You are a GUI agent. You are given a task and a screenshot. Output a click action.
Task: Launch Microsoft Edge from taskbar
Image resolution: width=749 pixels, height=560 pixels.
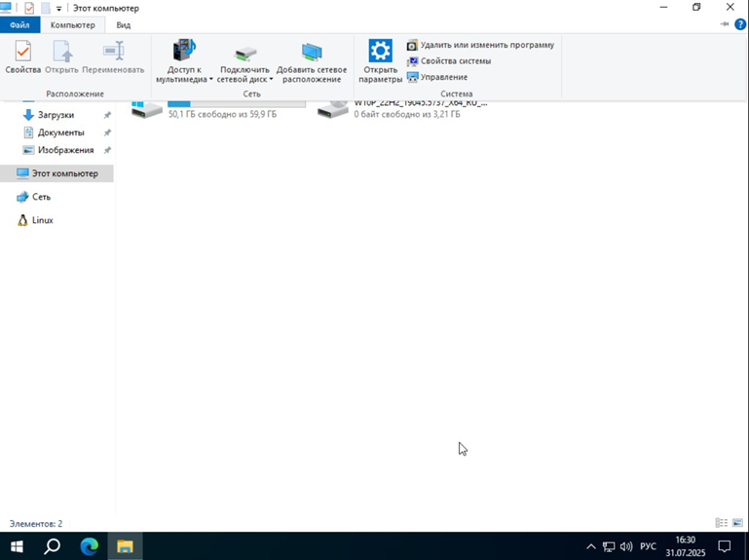click(x=89, y=546)
